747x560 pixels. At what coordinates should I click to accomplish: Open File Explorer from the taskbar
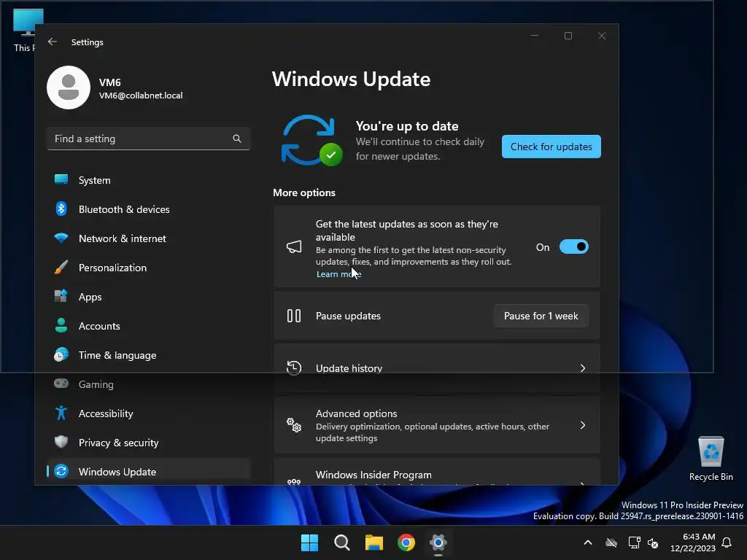click(374, 542)
